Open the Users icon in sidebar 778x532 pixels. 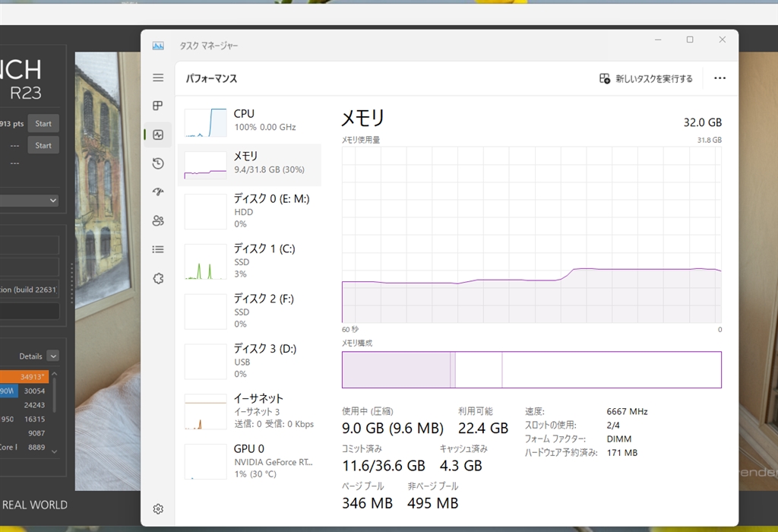click(x=158, y=221)
